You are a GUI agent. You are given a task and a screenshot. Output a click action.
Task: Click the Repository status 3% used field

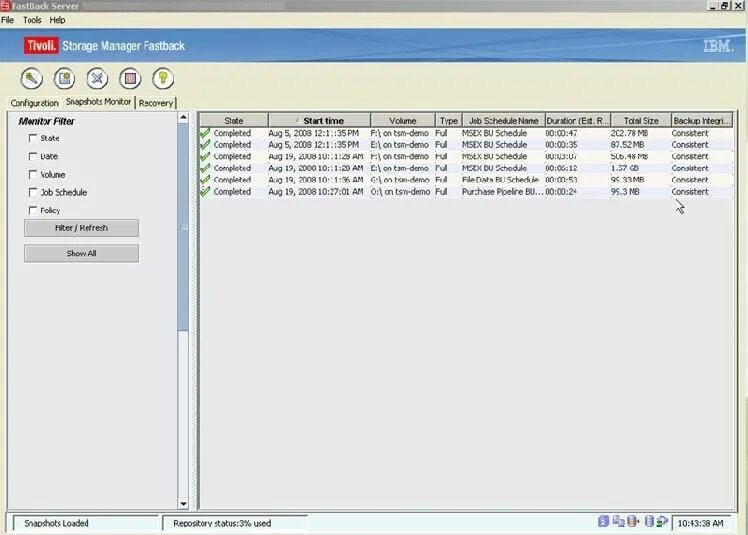235,523
